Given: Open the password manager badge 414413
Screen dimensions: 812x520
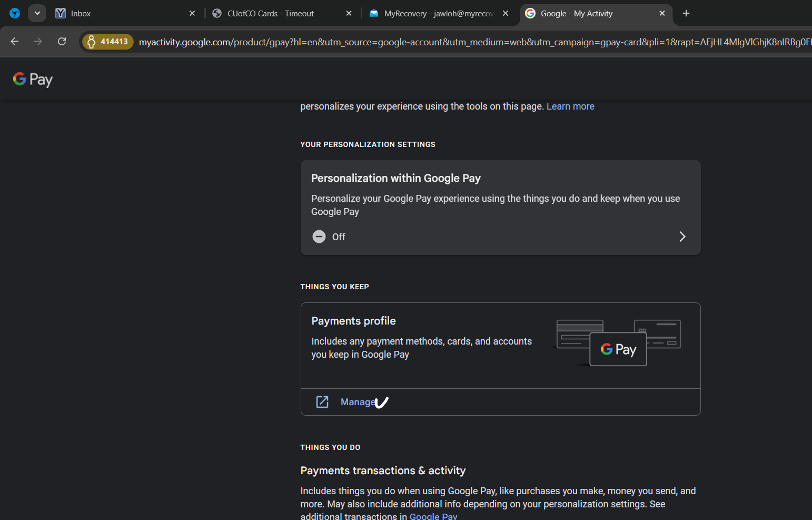Looking at the screenshot, I should [108, 42].
